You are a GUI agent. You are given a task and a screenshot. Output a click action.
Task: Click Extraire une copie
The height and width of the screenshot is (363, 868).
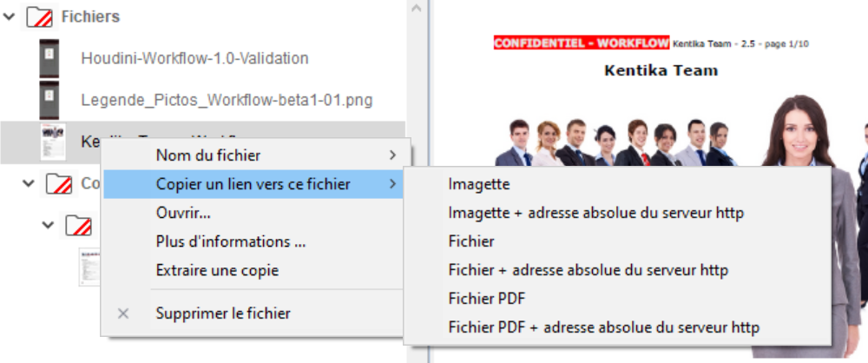(x=217, y=270)
